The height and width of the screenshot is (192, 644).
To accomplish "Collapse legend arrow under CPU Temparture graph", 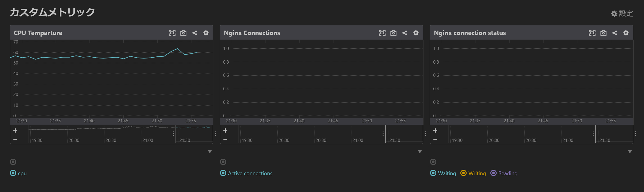I will coord(210,152).
